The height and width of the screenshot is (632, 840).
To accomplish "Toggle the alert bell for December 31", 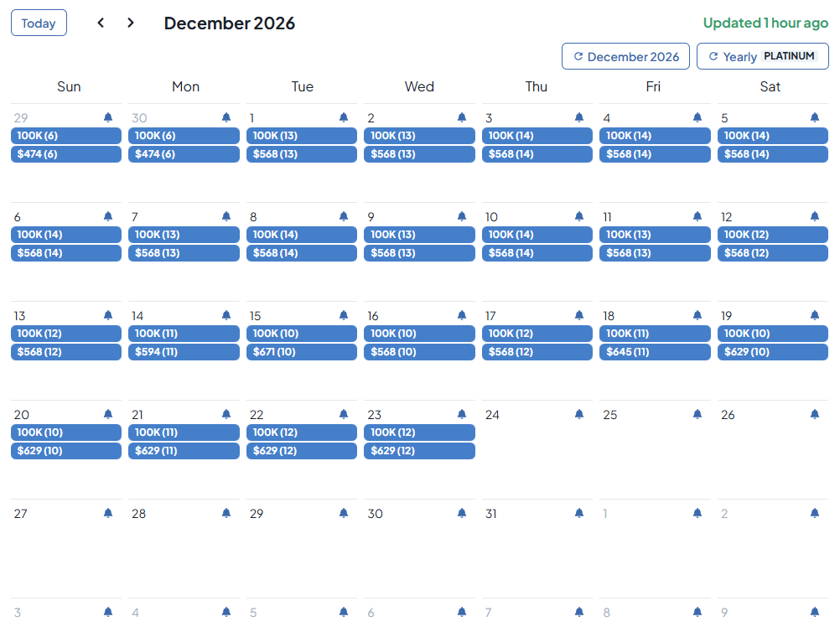I will (579, 513).
